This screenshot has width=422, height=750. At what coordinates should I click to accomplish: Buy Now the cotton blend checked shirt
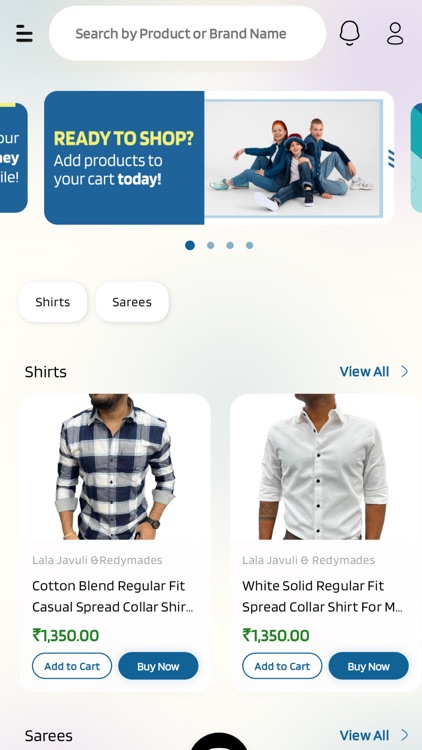158,666
